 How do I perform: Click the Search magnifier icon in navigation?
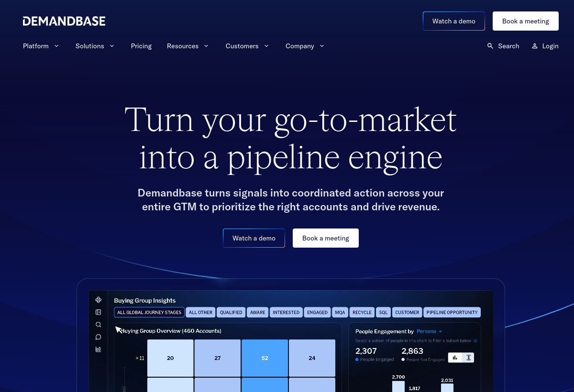pyautogui.click(x=490, y=46)
